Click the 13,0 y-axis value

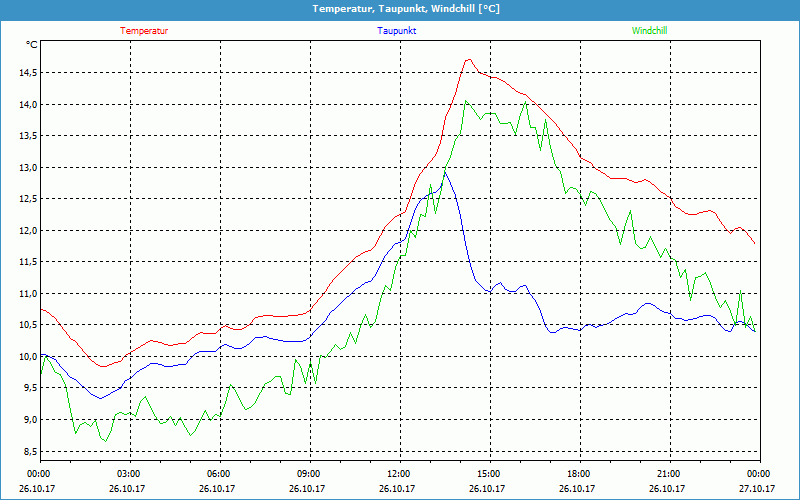(x=28, y=167)
